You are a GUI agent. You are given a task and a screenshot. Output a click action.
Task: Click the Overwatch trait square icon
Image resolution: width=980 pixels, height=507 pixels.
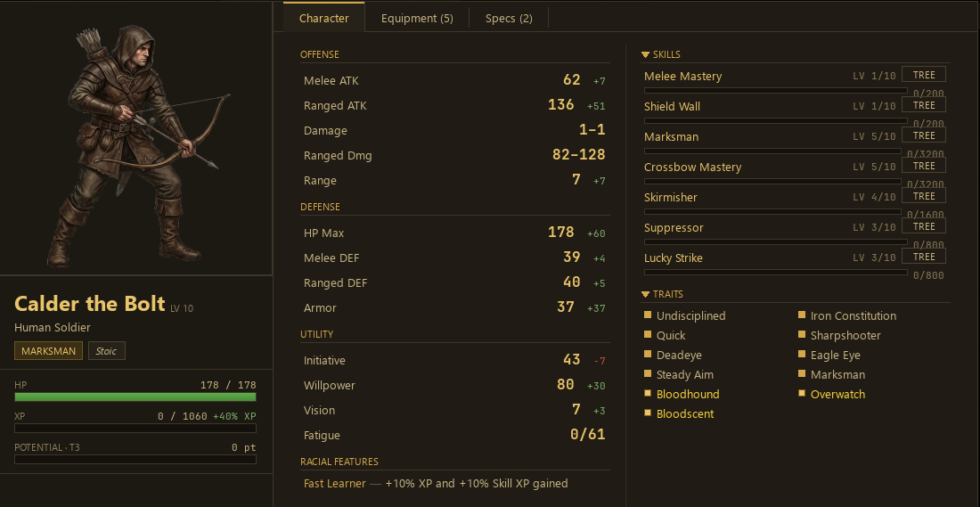pyautogui.click(x=802, y=393)
